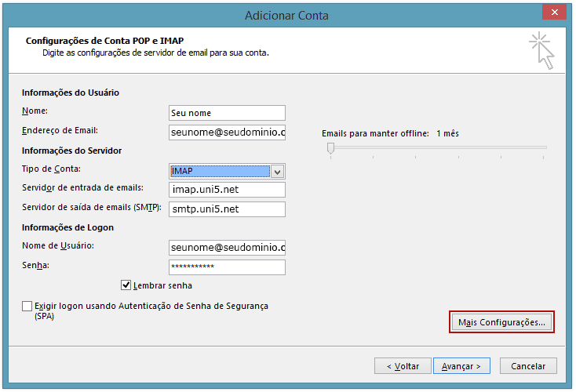The height and width of the screenshot is (392, 576).
Task: Go to next step with Avançar
Action: tap(461, 366)
